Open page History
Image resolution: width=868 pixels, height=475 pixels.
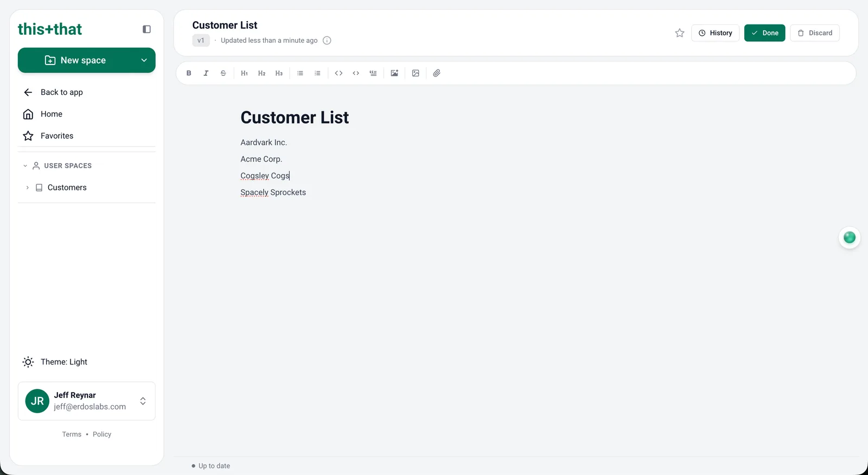715,33
